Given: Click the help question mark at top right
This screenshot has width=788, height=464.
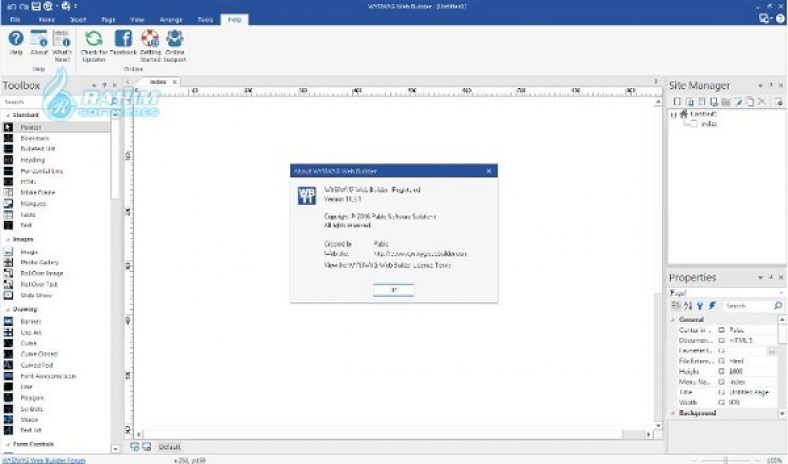Looking at the screenshot, I should 780,19.
